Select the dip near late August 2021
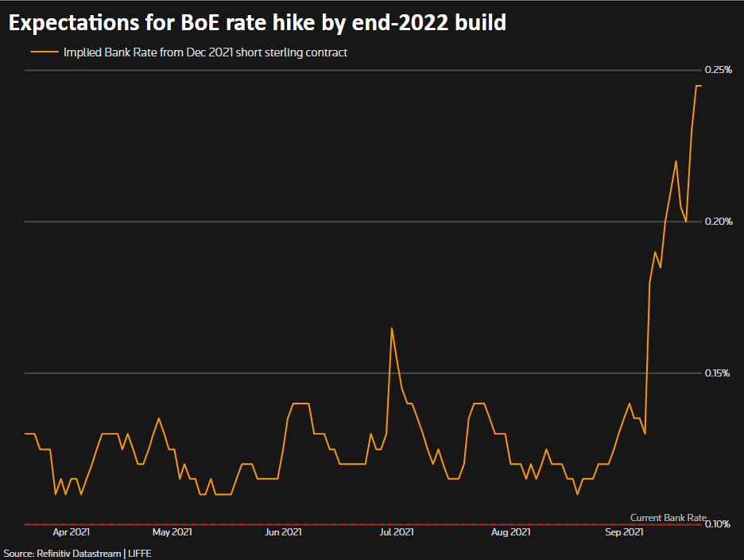Viewport: 744px width, 560px height. click(x=575, y=495)
